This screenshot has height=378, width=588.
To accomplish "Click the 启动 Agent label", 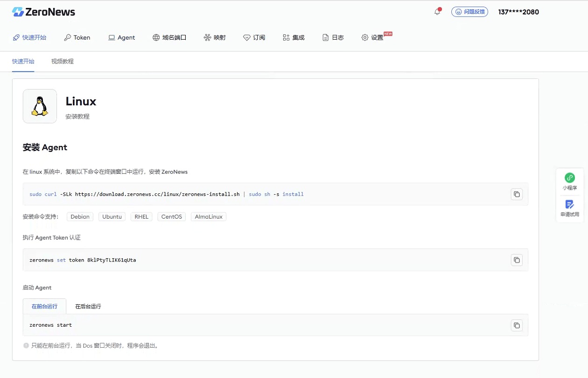I will coord(37,288).
